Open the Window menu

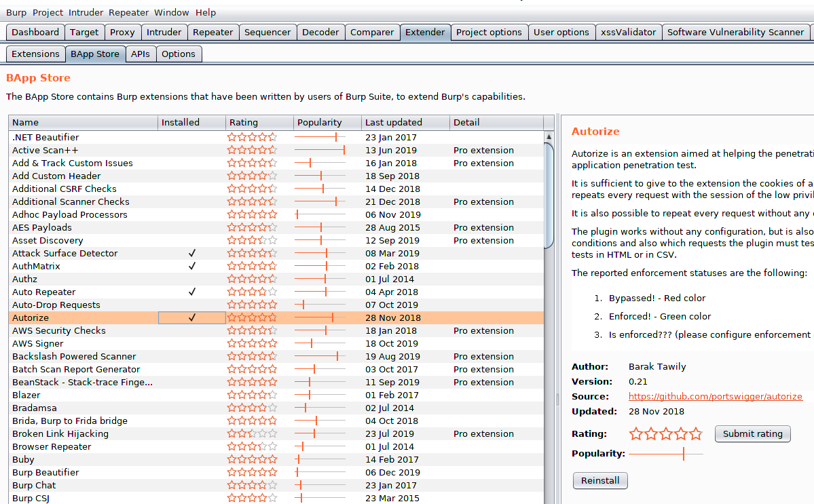[x=171, y=12]
